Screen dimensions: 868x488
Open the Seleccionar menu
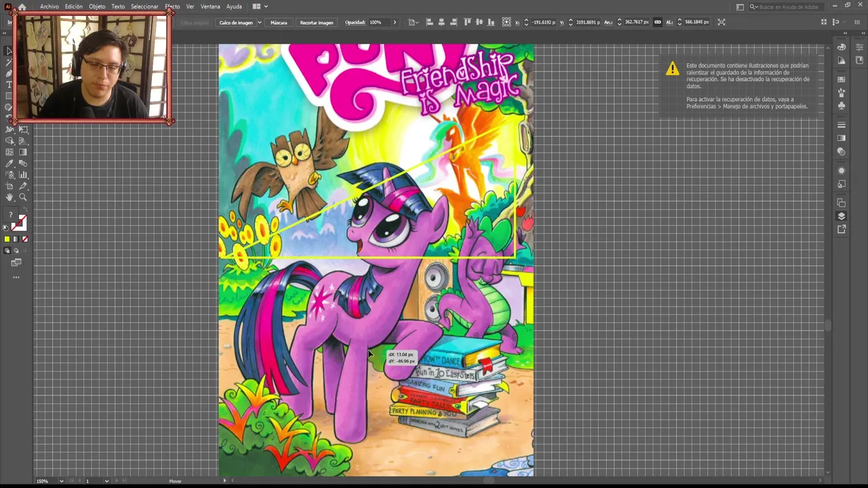tap(144, 7)
